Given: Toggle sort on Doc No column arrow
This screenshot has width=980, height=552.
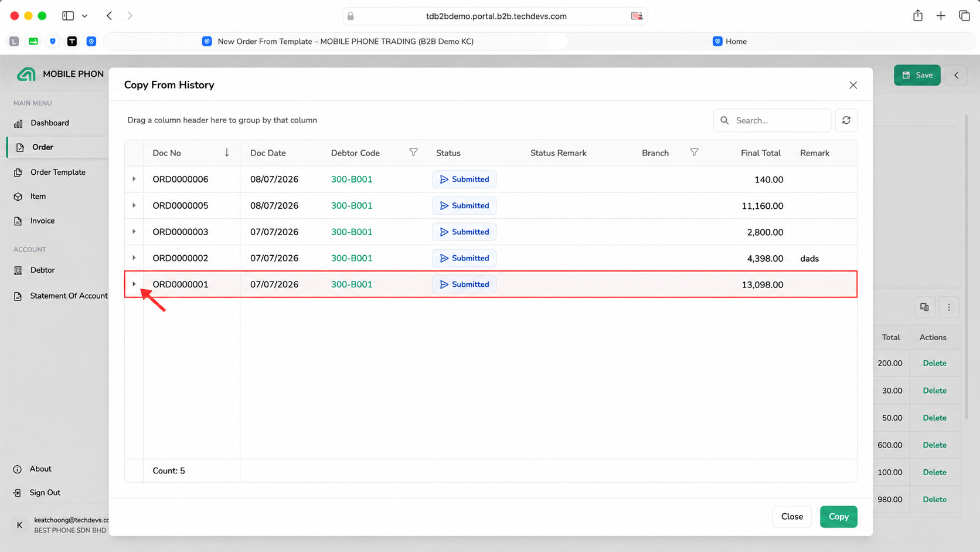Looking at the screenshot, I should [227, 153].
